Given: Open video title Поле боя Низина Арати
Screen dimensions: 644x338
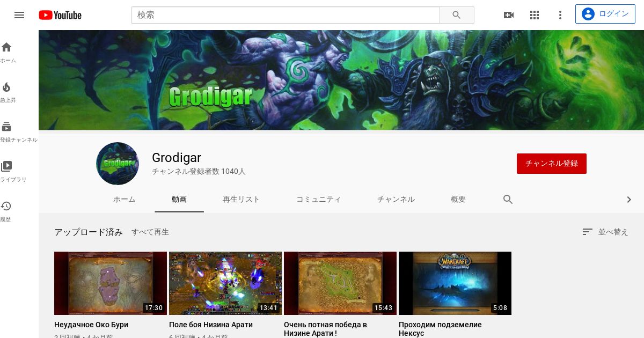Looking at the screenshot, I should point(211,325).
